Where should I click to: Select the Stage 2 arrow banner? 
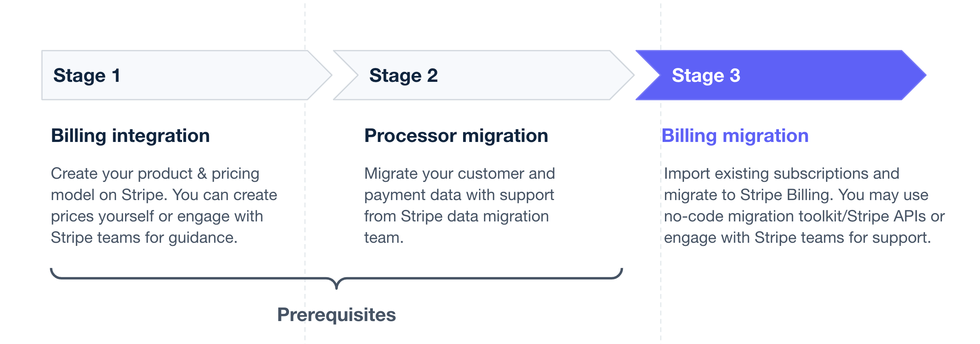pos(484,75)
